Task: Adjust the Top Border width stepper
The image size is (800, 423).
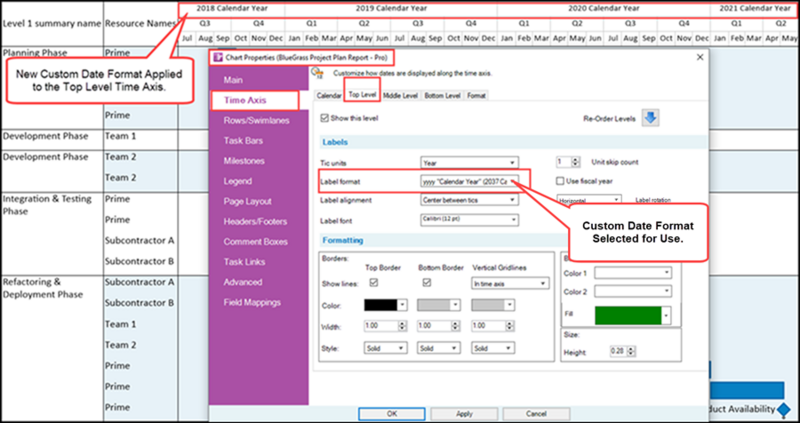Action: (403, 326)
